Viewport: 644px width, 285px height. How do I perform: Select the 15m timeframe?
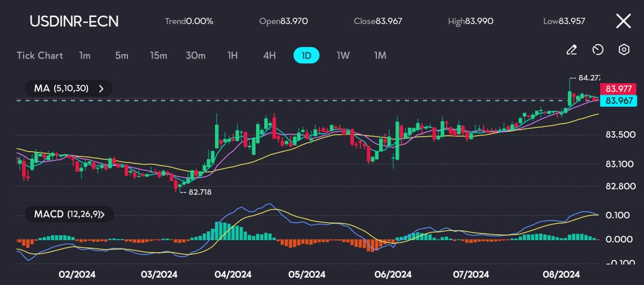pyautogui.click(x=158, y=55)
